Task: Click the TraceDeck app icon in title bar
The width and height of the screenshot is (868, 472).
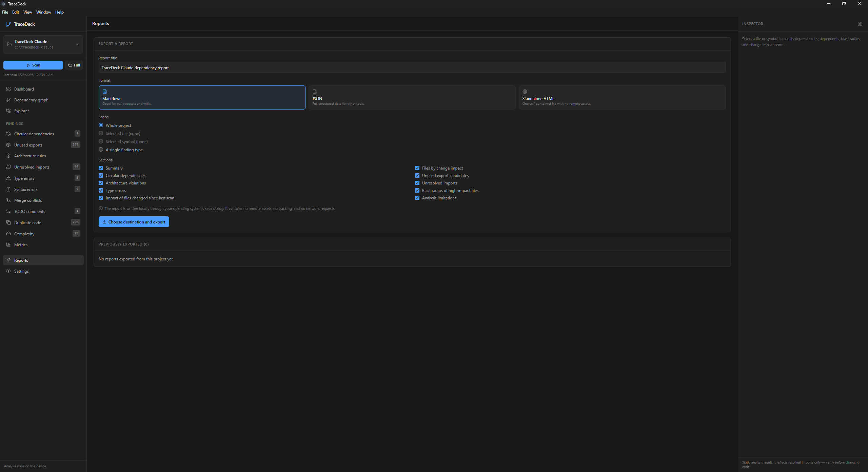Action: pos(3,4)
